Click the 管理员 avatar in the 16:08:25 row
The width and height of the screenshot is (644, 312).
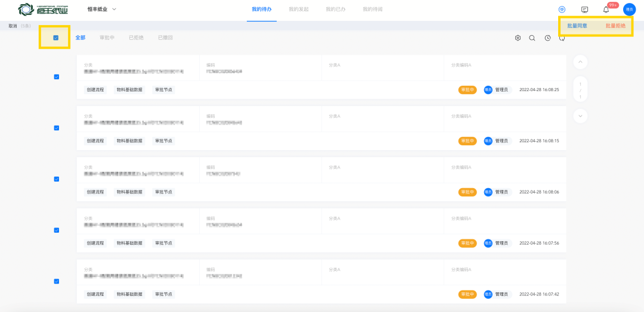[488, 90]
